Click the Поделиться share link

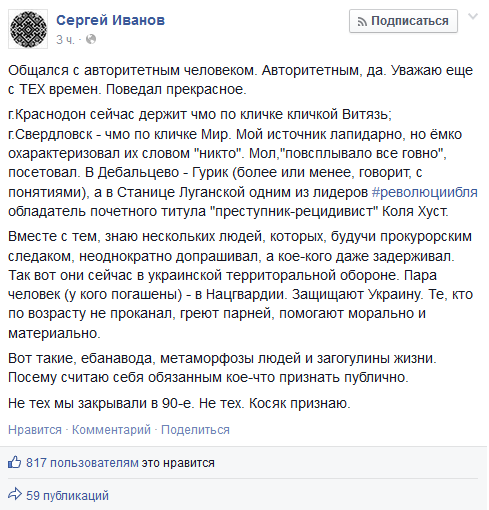click(195, 430)
